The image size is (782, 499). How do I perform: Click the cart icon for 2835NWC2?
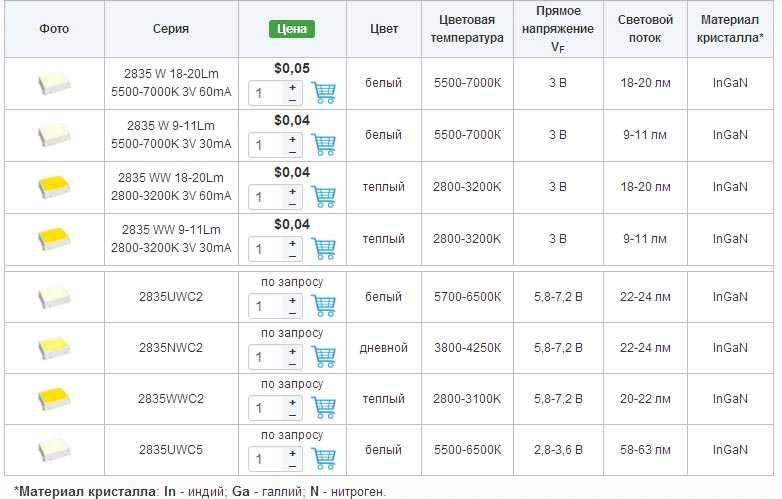tap(323, 356)
